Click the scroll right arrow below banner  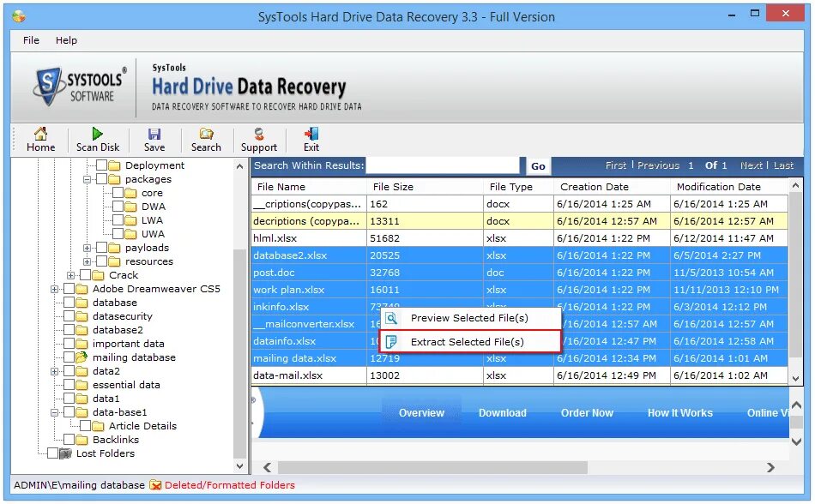771,468
